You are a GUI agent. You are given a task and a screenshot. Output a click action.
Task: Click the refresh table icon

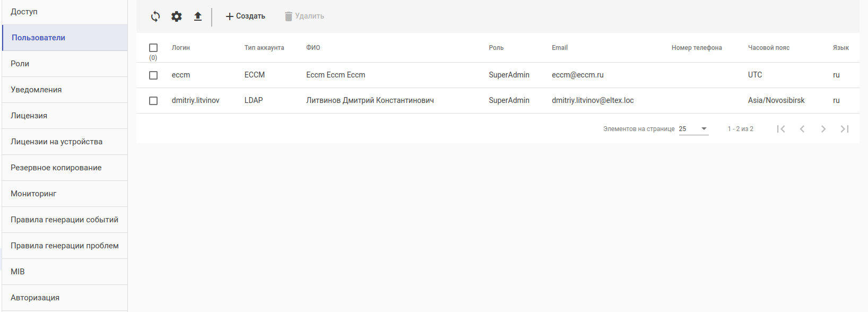point(155,16)
